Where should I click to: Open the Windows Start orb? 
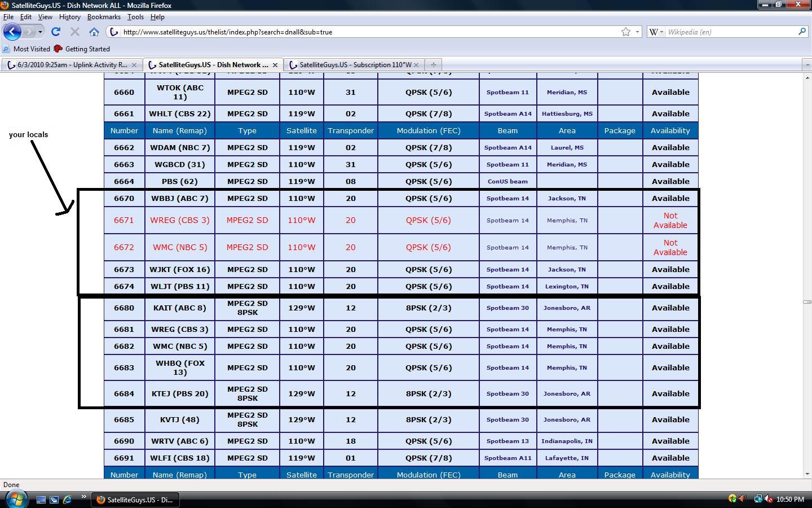[16, 499]
